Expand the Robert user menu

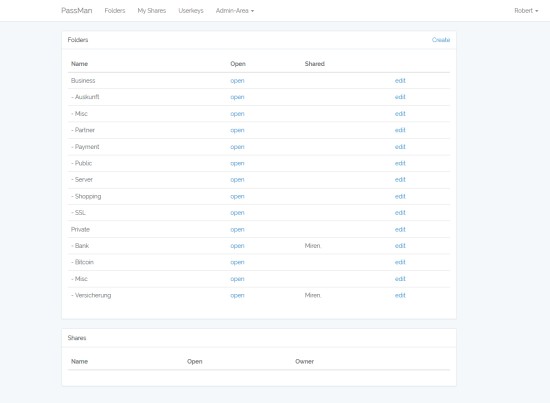click(x=526, y=11)
